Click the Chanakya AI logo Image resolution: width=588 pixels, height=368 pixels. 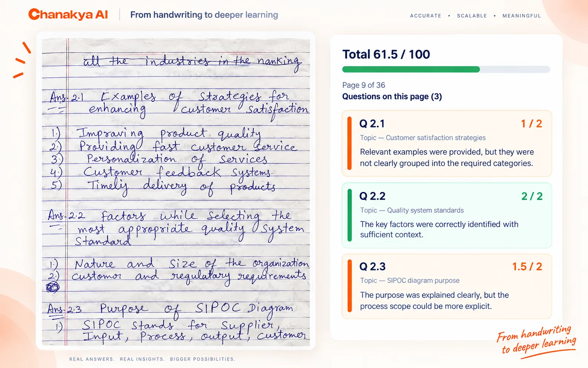(x=68, y=14)
